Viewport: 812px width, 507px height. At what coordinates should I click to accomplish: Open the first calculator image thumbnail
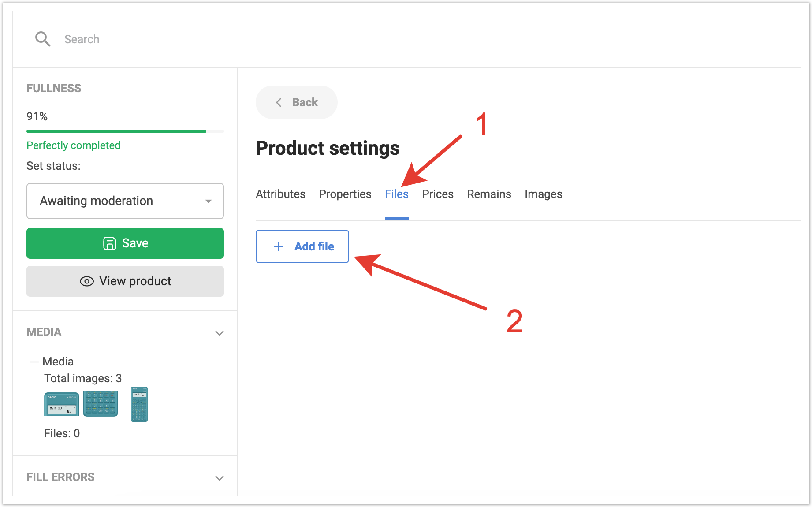[62, 404]
